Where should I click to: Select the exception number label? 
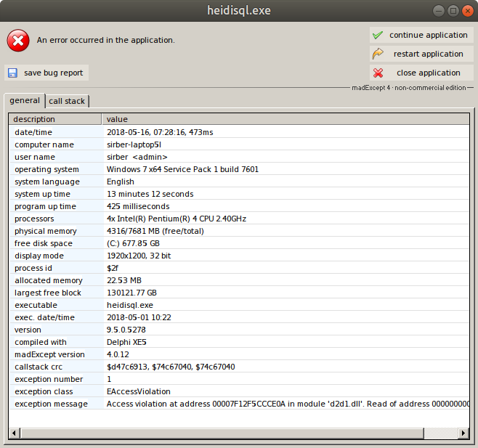49,379
